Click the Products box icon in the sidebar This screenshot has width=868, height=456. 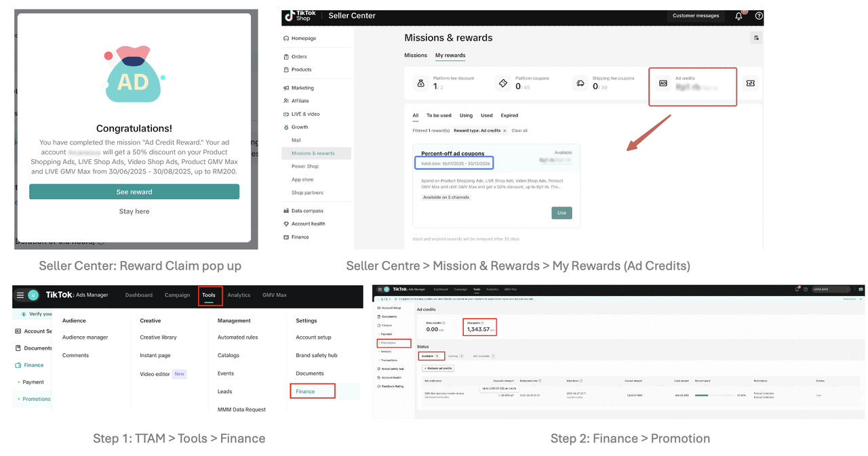[x=287, y=70]
